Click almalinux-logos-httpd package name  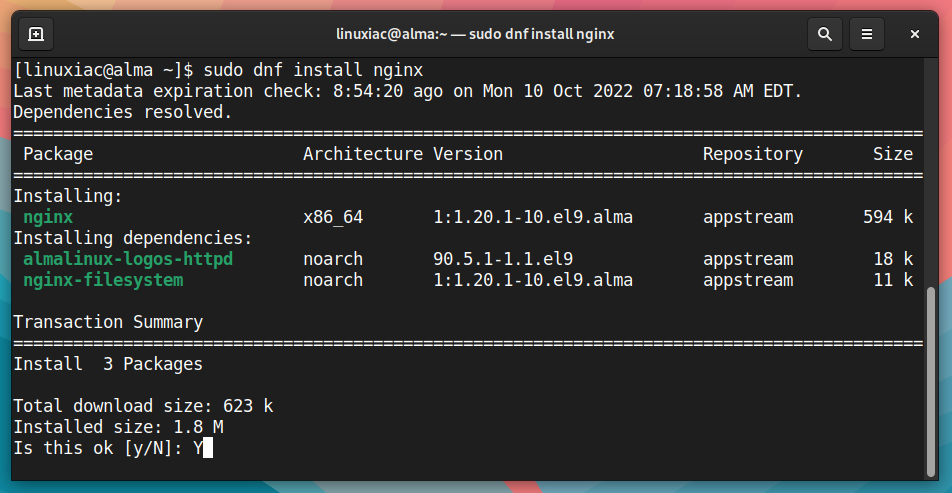[x=128, y=259]
